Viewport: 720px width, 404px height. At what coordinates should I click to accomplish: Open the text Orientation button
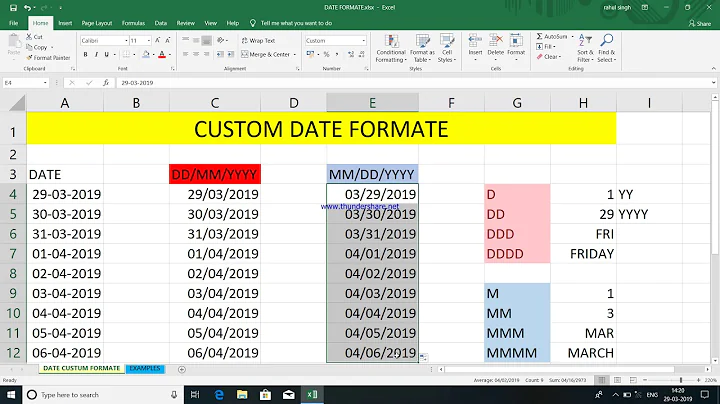(x=221, y=40)
